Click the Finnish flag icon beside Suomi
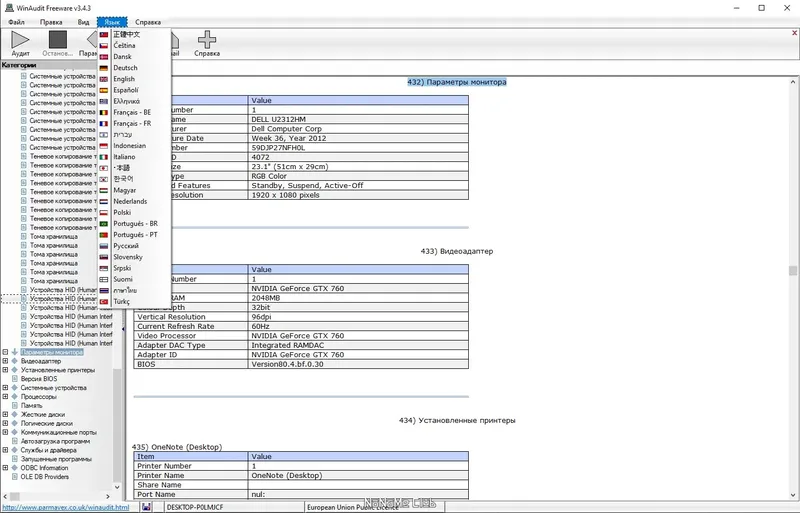 click(104, 279)
